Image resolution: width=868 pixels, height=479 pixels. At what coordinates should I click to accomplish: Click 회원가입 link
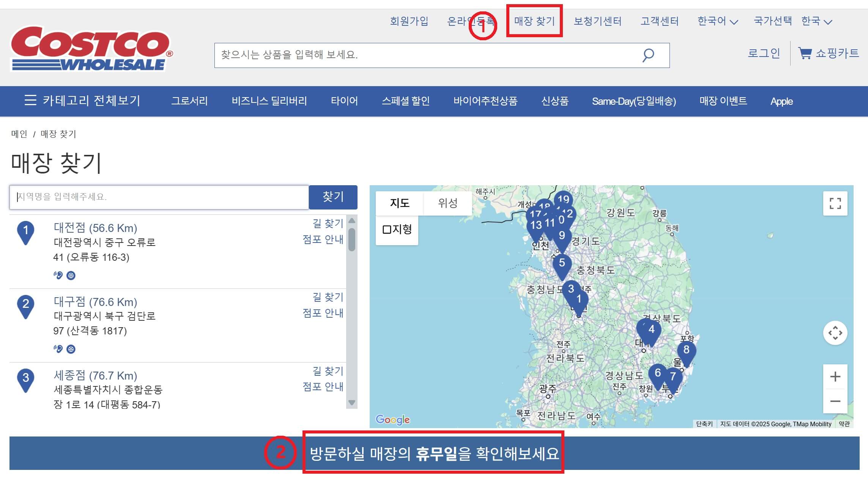[x=409, y=21]
